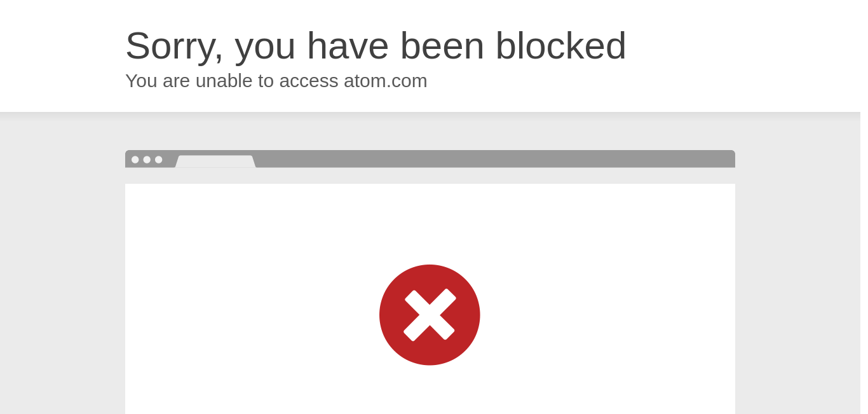
Task: Select the blank tab in illustrated browser
Action: pyautogui.click(x=215, y=162)
